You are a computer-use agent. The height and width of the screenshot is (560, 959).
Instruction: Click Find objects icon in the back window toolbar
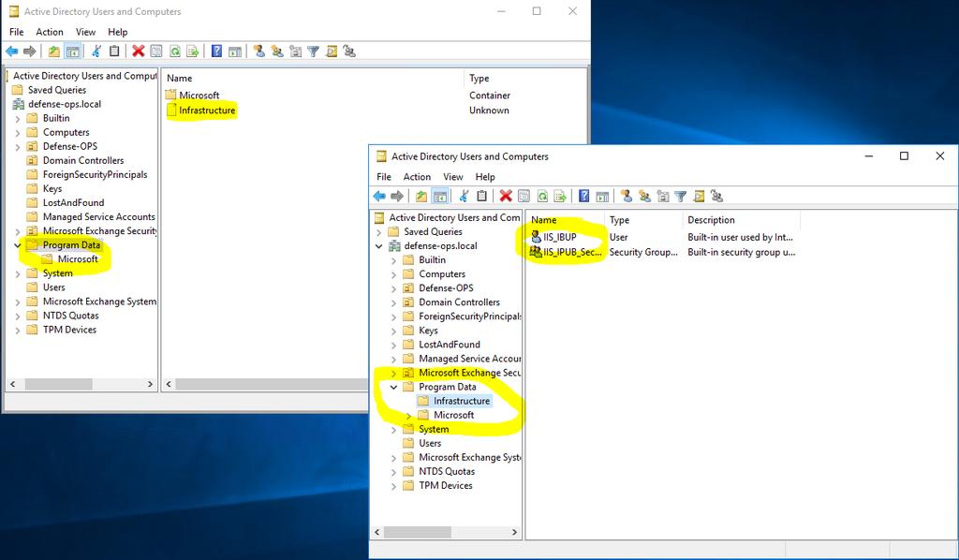point(331,52)
